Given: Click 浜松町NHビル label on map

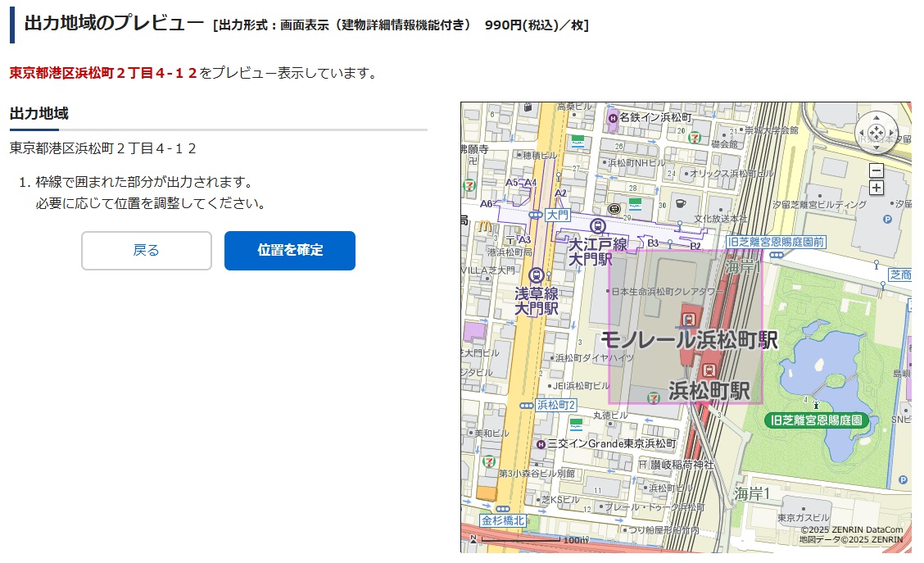Looking at the screenshot, I should 636,163.
